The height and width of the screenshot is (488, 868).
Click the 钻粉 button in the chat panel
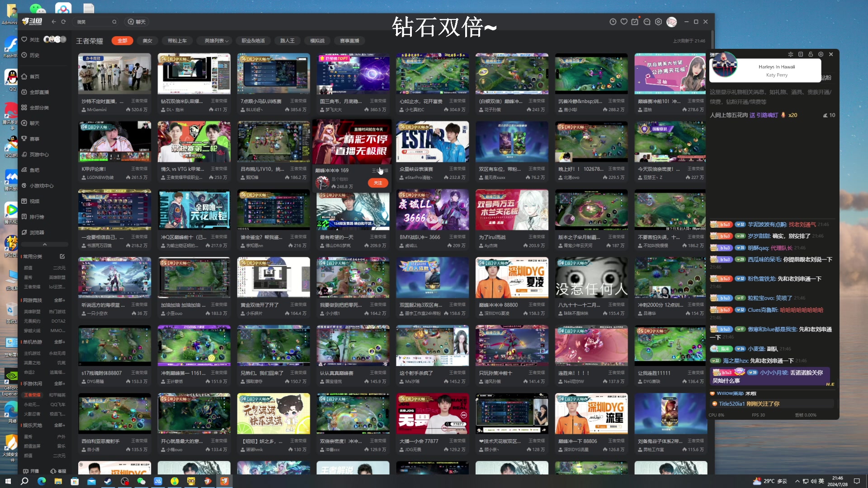[x=826, y=78]
